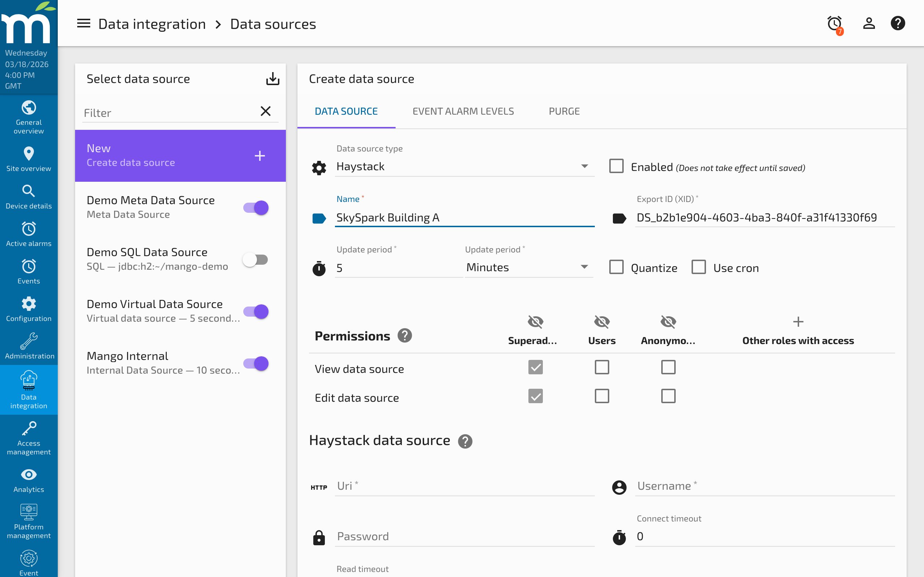Check the Quantize checkbox
The width and height of the screenshot is (924, 577).
tap(616, 267)
